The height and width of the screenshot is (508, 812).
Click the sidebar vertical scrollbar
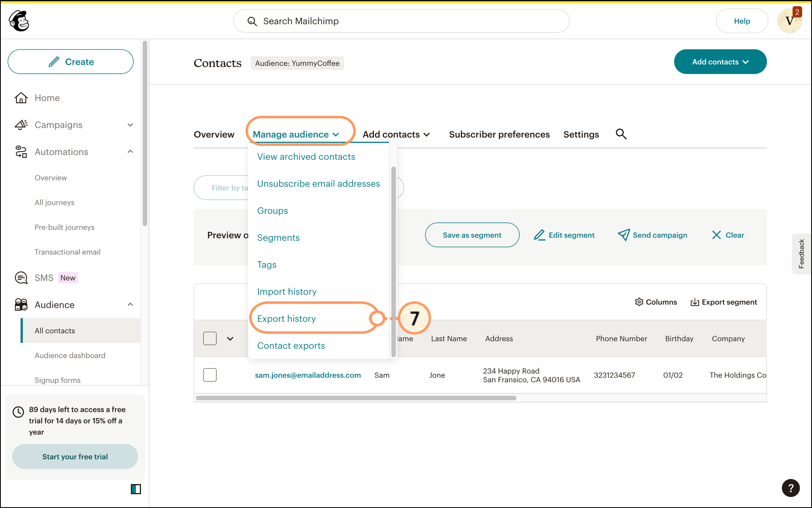click(x=145, y=133)
